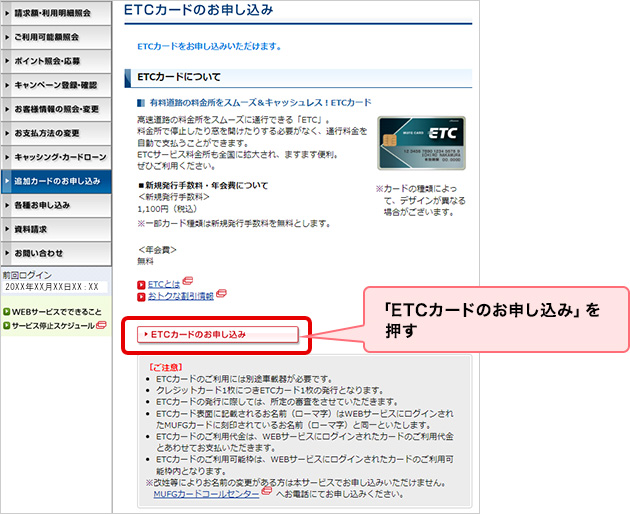
Task: Click the green icon beside WEBサービスでできること
Action: [6, 312]
